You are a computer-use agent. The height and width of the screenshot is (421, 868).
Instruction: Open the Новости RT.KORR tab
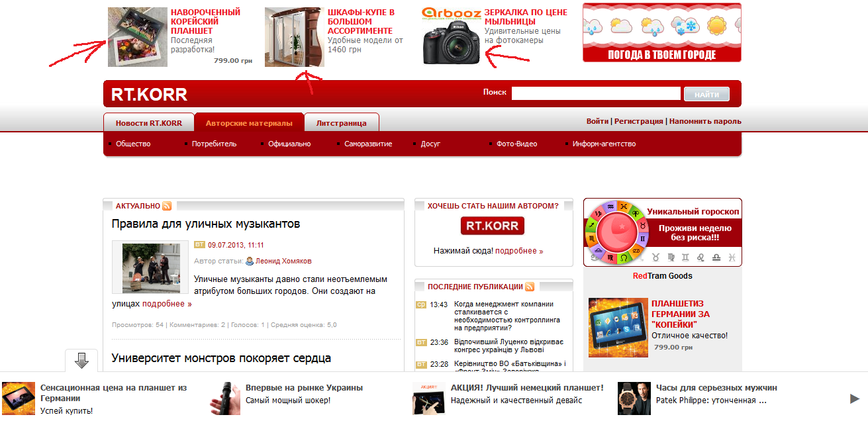click(148, 123)
